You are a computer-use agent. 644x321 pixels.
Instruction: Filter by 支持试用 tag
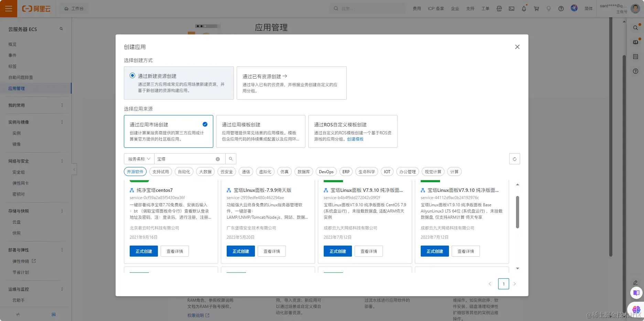[x=161, y=172]
